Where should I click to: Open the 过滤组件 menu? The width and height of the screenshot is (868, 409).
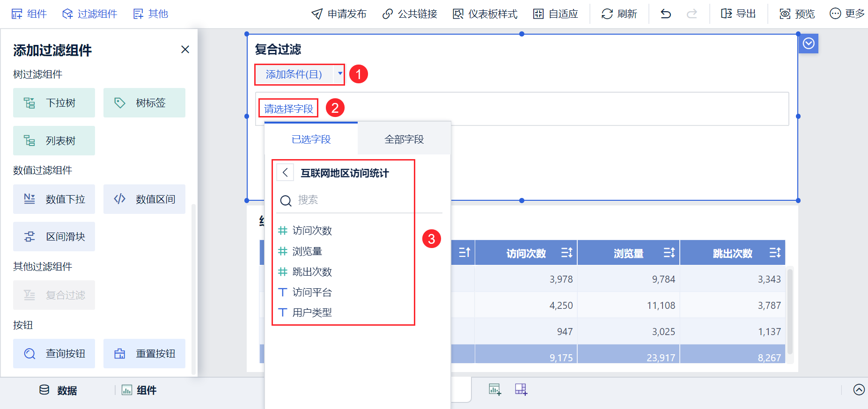(90, 14)
